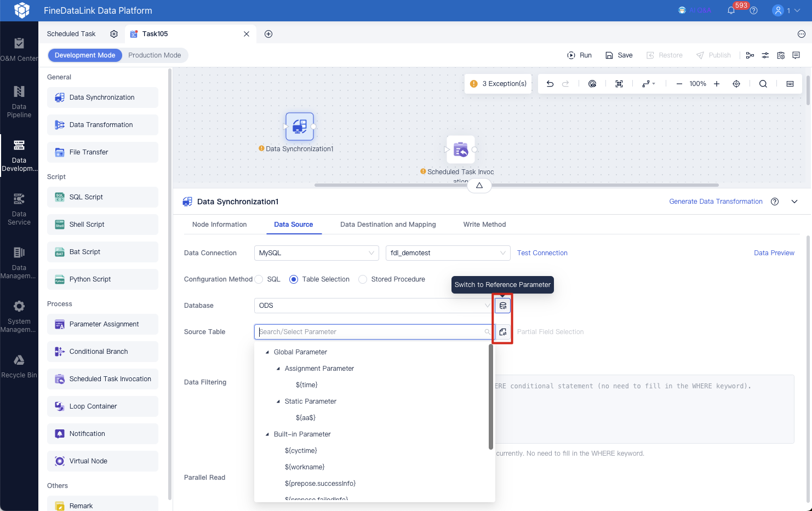Open the ODS database dropdown
Image resolution: width=812 pixels, height=511 pixels.
coord(374,306)
